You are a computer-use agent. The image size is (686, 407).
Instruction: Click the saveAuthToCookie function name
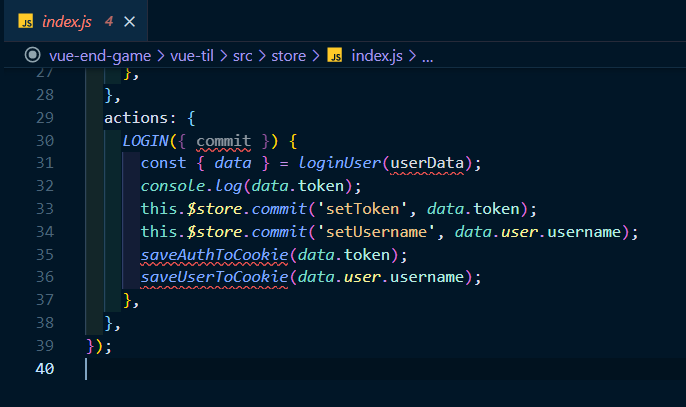coord(214,255)
